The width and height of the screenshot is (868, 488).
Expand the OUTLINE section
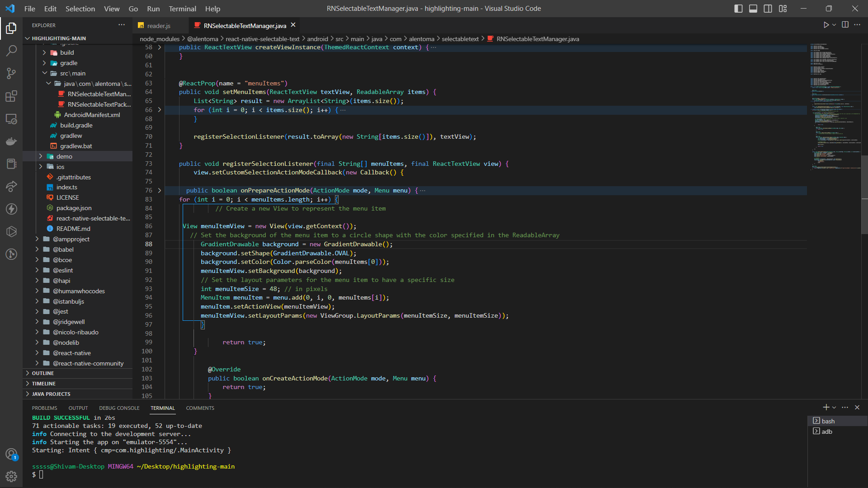[x=44, y=373]
